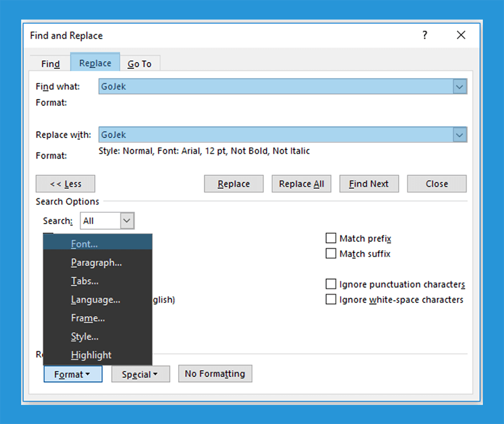Viewport: 504px width, 424px height.
Task: Expand the Find what history dropdown
Action: pos(460,86)
